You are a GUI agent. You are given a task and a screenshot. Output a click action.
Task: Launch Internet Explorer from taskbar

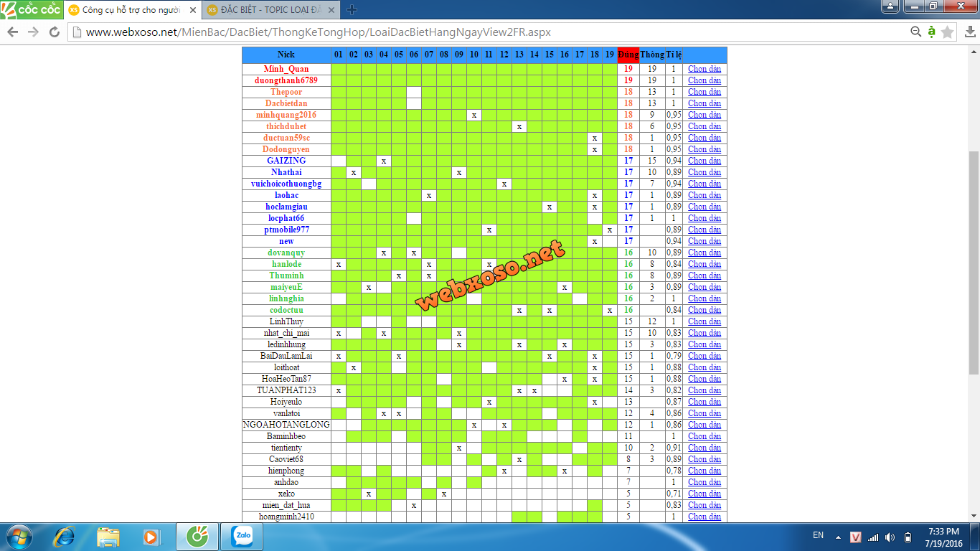click(x=65, y=536)
